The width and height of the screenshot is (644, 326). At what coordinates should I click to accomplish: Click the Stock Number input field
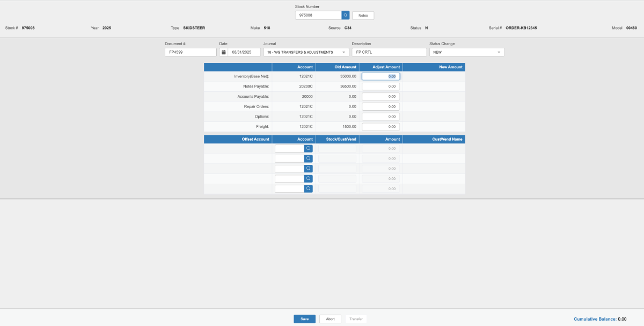click(318, 16)
